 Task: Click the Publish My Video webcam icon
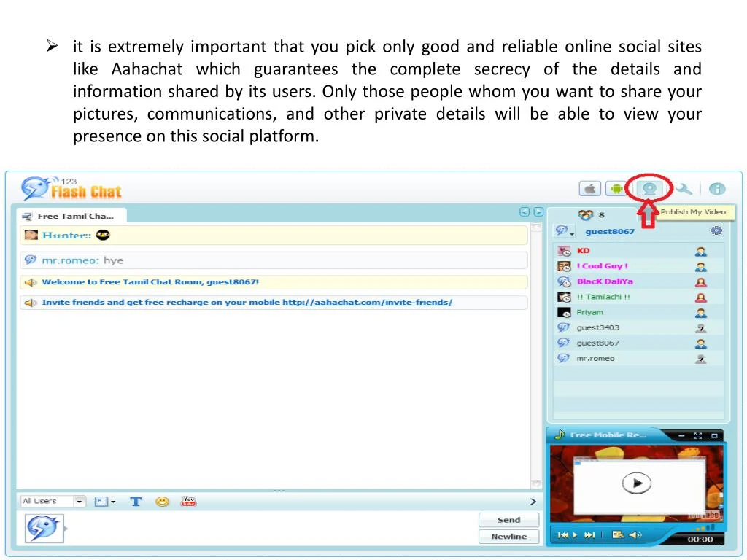click(x=649, y=189)
